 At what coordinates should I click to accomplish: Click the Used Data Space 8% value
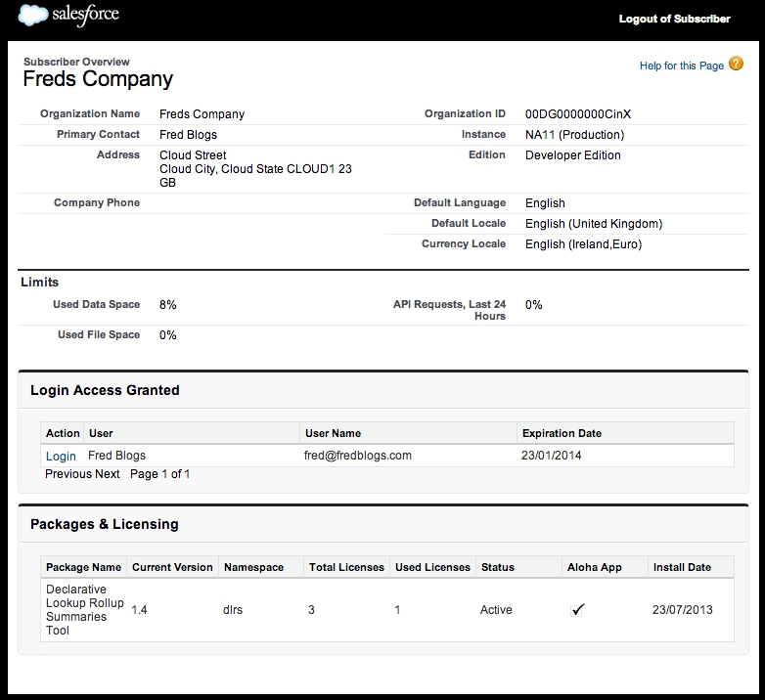pyautogui.click(x=167, y=305)
